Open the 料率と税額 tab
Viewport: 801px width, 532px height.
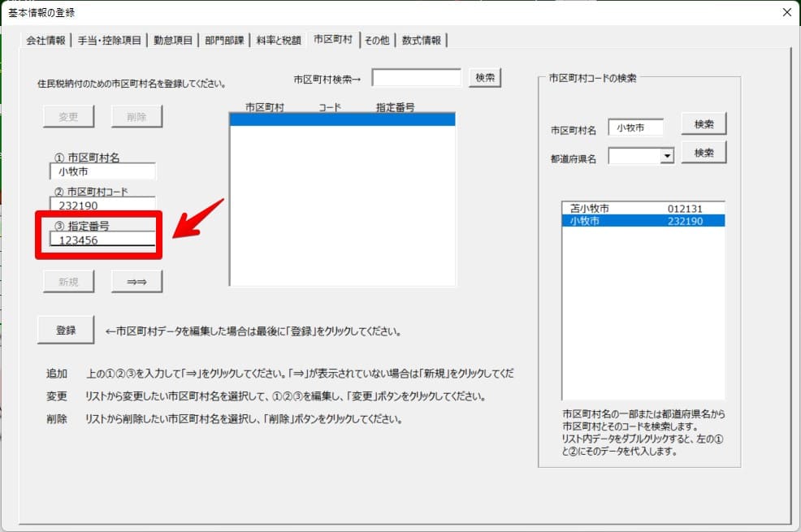(279, 40)
